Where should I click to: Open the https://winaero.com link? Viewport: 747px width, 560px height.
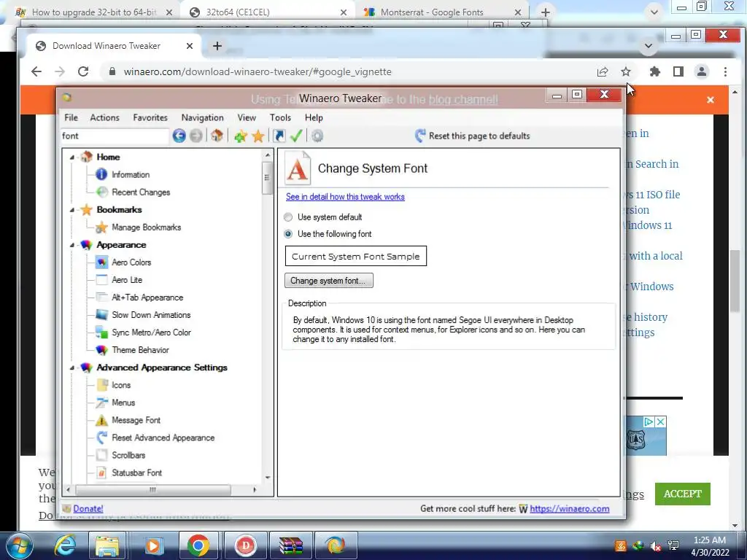tap(569, 508)
